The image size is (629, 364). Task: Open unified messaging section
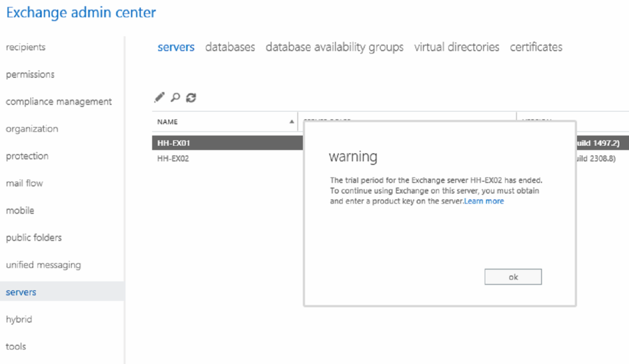click(x=43, y=265)
